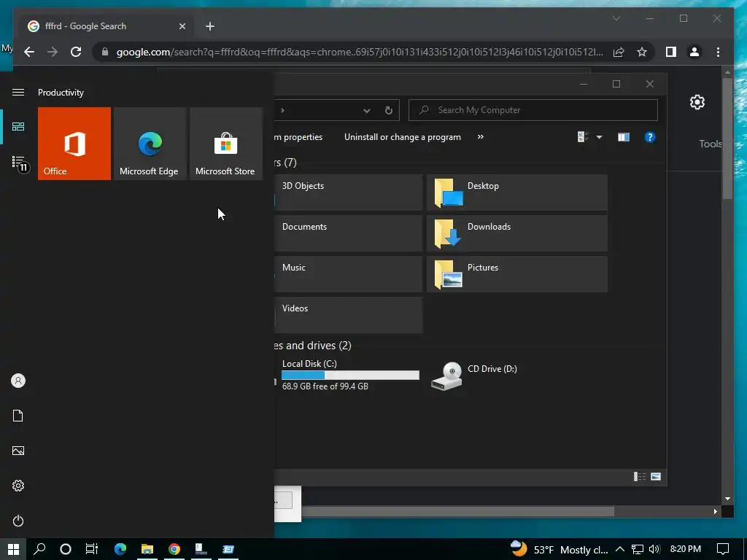Open the notification center icon

click(723, 549)
